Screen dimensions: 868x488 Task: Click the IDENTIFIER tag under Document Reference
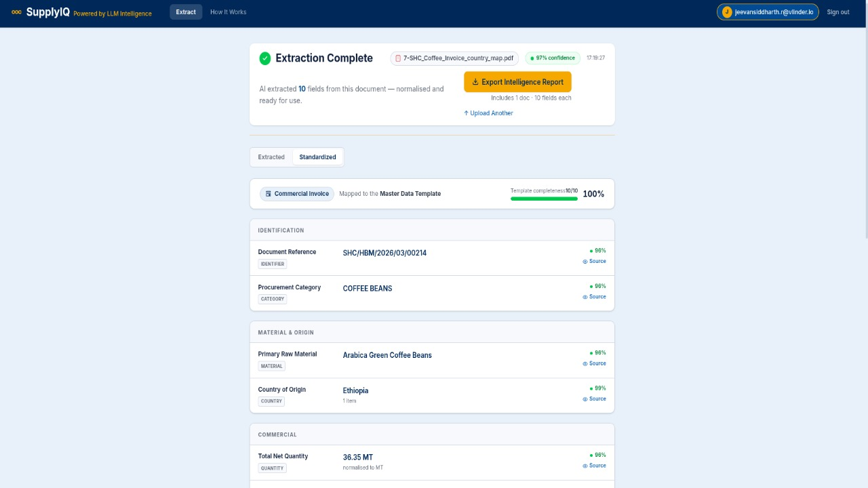tap(273, 264)
